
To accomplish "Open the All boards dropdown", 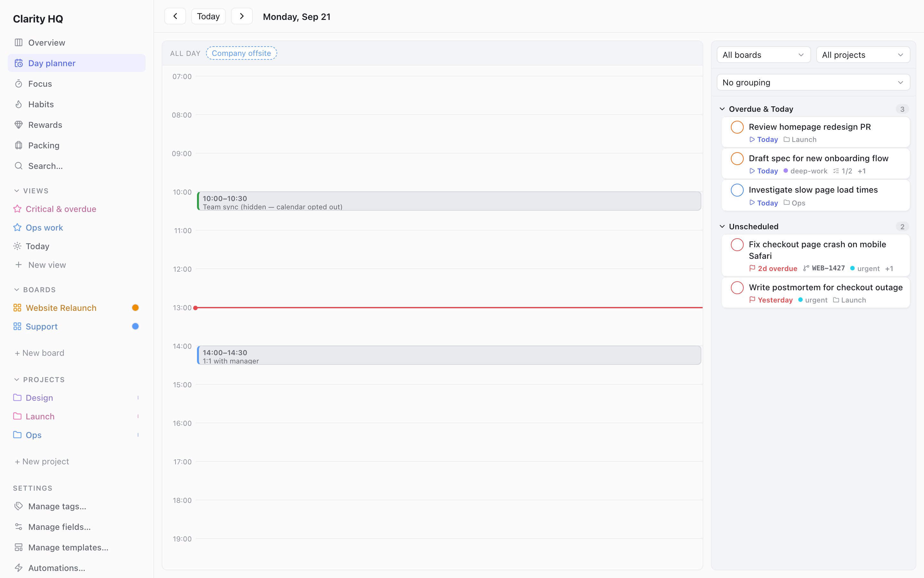I will 764,55.
